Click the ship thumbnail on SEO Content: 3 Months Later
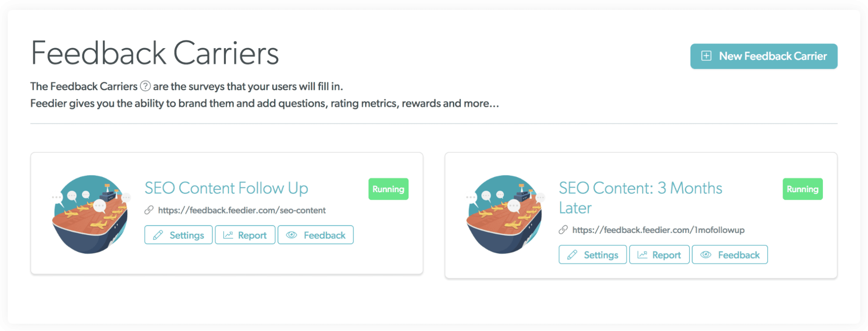The width and height of the screenshot is (868, 331). click(x=504, y=215)
